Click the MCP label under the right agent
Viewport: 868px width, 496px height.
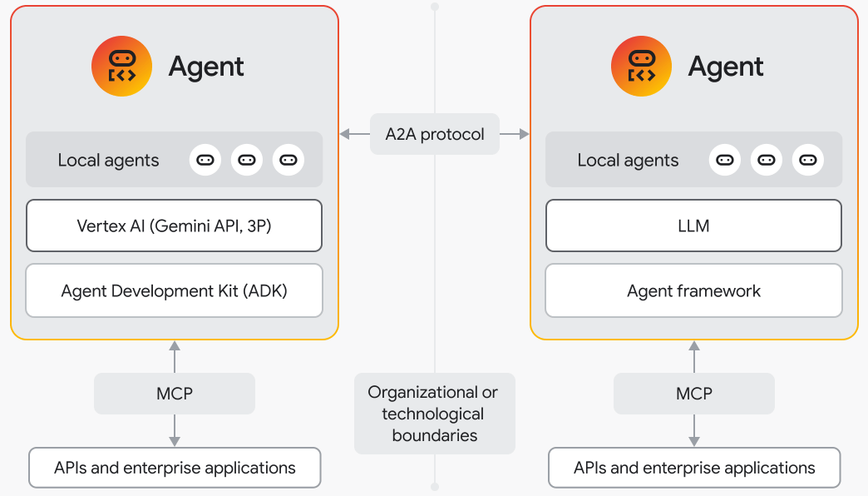[694, 394]
